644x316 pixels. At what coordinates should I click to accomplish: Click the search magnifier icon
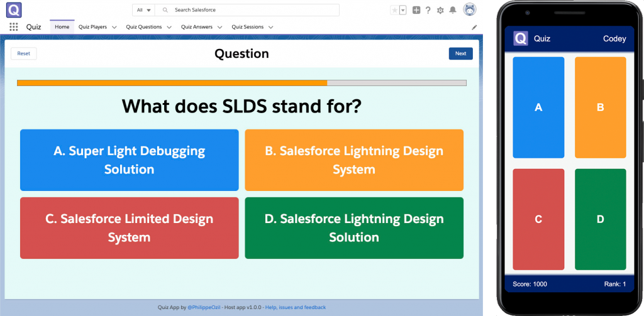click(165, 10)
